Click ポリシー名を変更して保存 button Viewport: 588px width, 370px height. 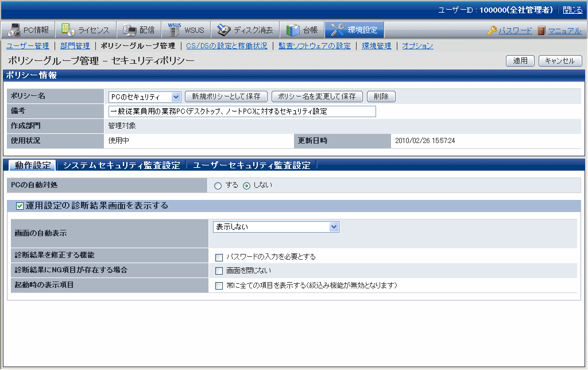[317, 97]
